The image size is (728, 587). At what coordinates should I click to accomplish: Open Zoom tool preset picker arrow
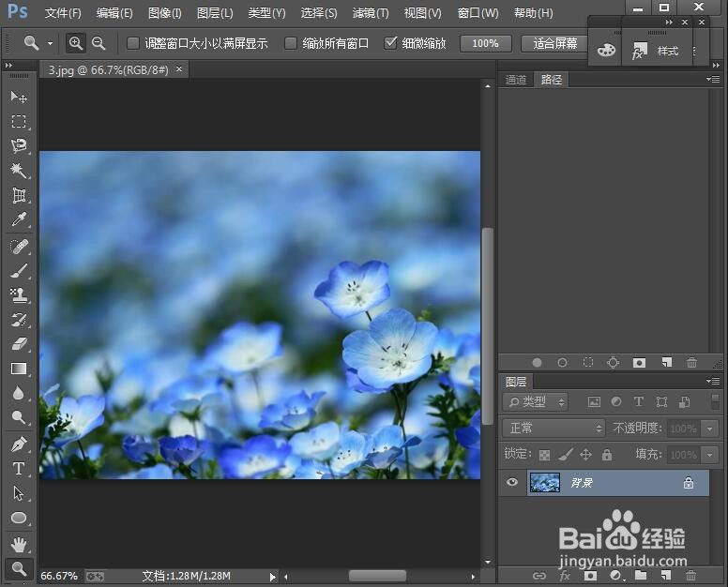click(50, 44)
